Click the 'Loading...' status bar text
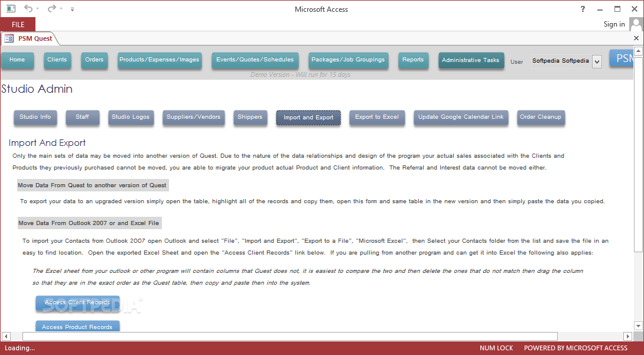Image resolution: width=644 pixels, height=355 pixels. [x=19, y=348]
